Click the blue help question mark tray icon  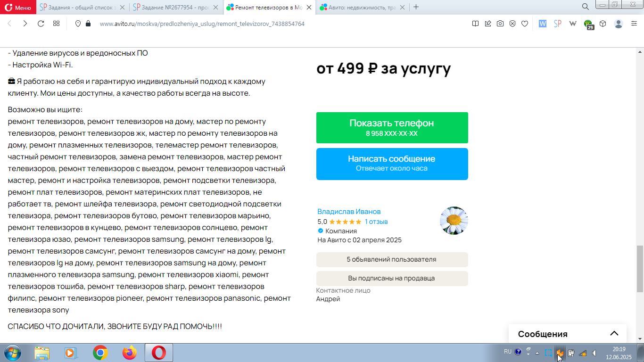(518, 352)
